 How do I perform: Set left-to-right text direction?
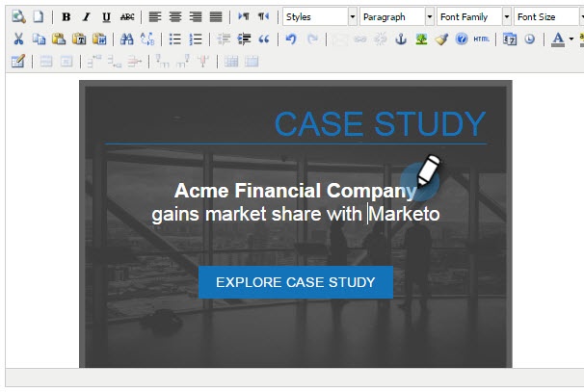[x=244, y=16]
